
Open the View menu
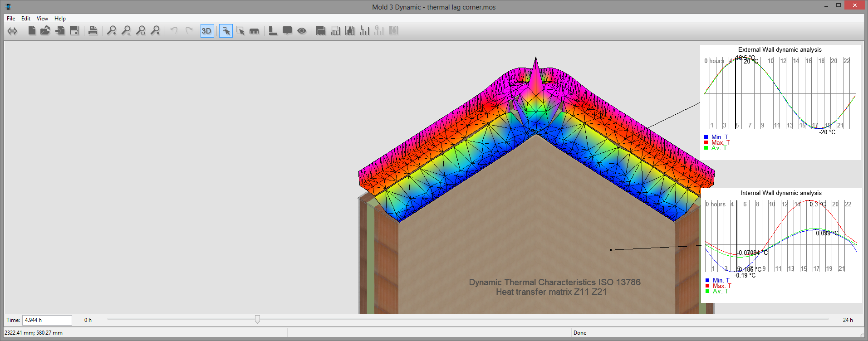(x=42, y=19)
